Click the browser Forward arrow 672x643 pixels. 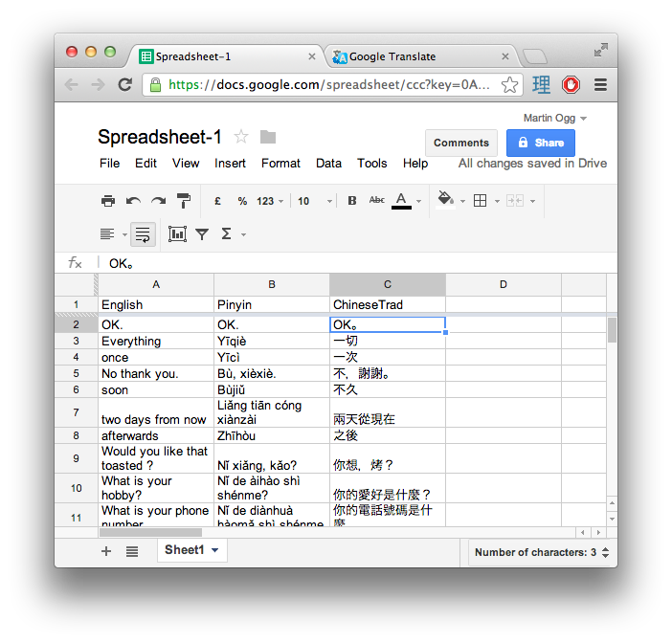(99, 85)
